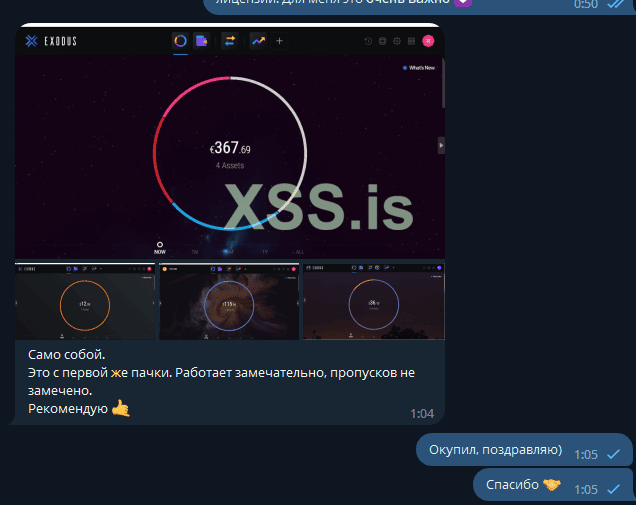Select the 1Y range on the timeline
The image size is (636, 505).
[265, 252]
